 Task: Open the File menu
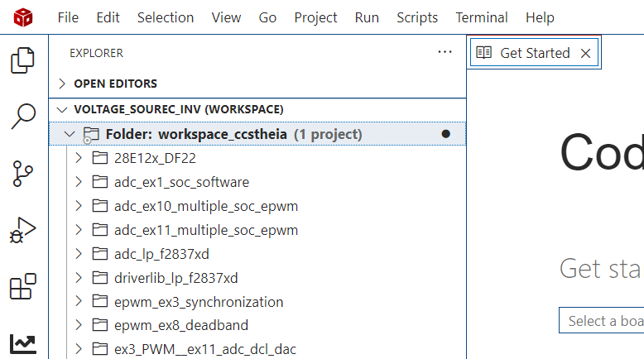click(x=68, y=17)
